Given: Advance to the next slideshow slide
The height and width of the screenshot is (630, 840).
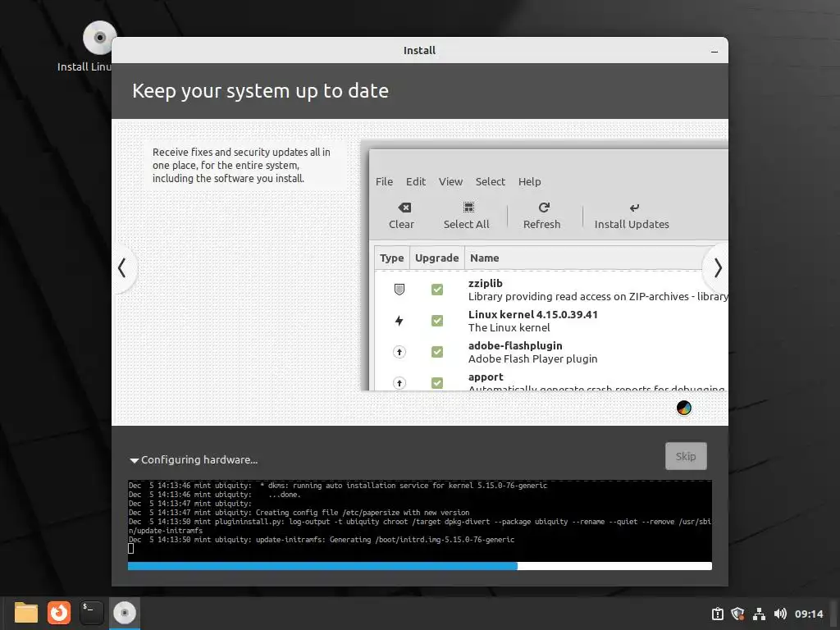Looking at the screenshot, I should 717,268.
